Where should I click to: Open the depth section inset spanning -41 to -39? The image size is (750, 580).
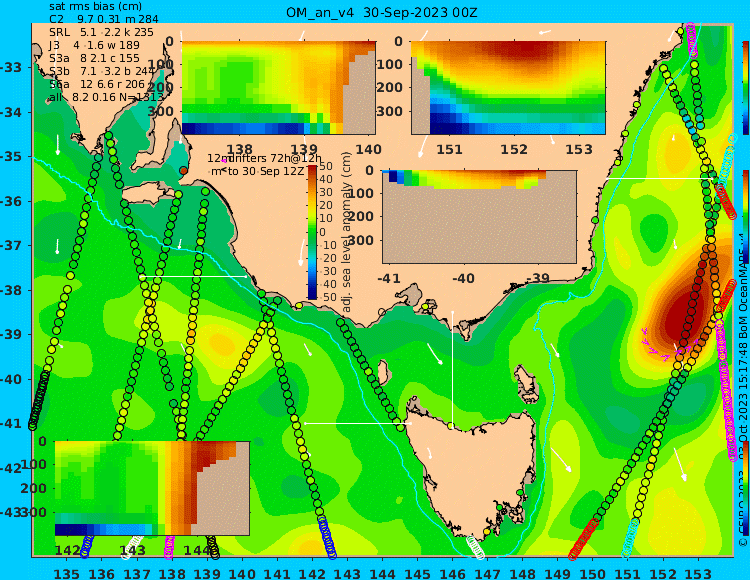pyautogui.click(x=479, y=217)
